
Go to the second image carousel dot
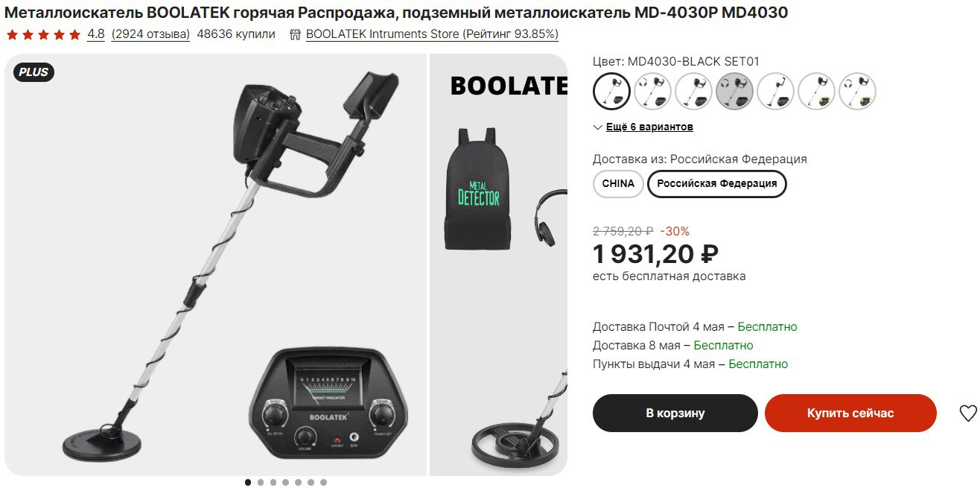(261, 482)
